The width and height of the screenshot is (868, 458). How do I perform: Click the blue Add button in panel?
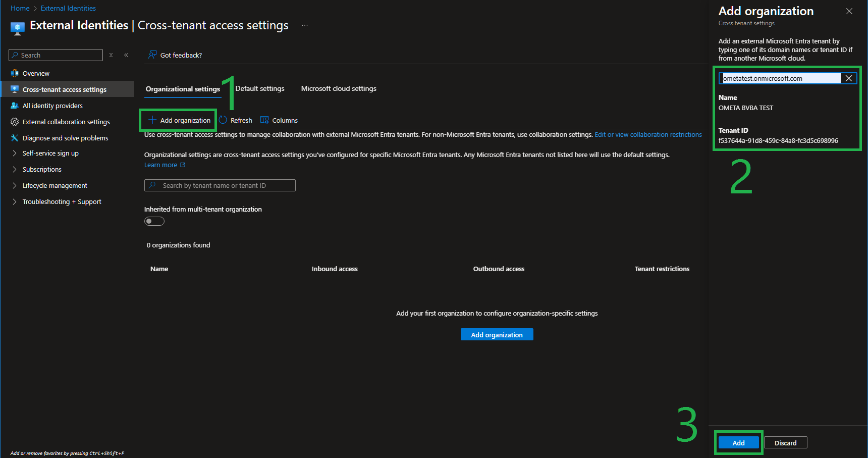[x=739, y=443]
